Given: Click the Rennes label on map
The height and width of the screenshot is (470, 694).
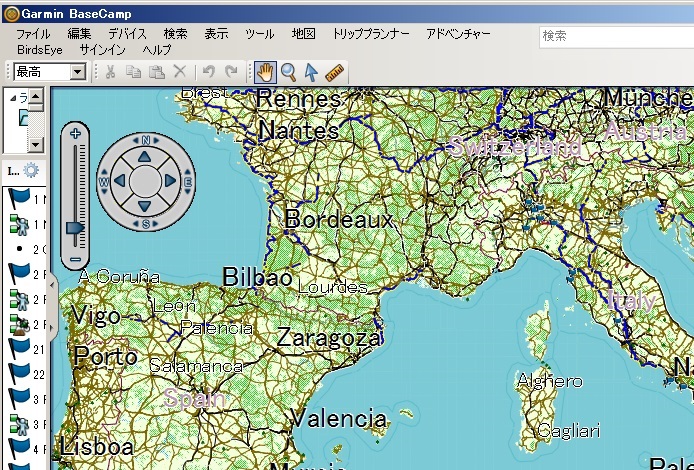Looking at the screenshot, I should point(299,99).
